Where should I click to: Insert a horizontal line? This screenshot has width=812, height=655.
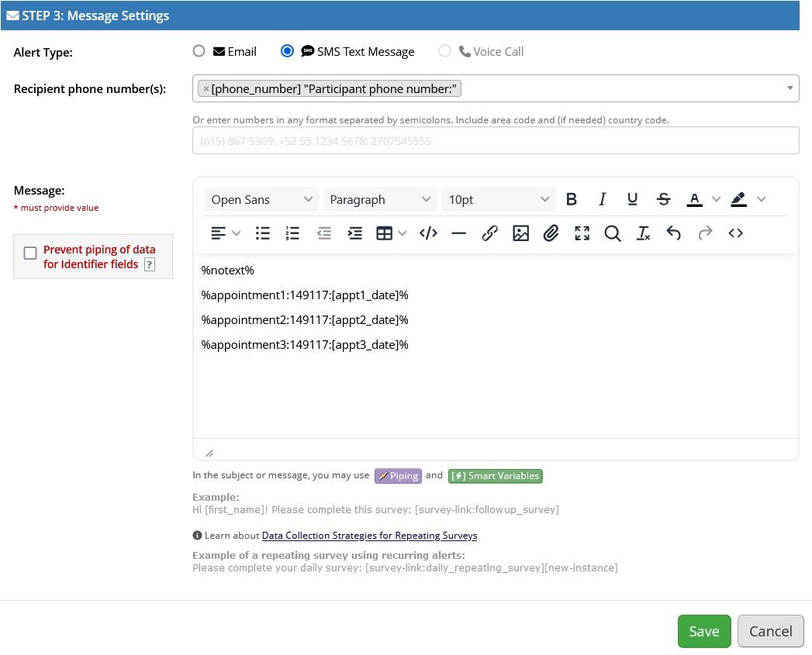459,233
